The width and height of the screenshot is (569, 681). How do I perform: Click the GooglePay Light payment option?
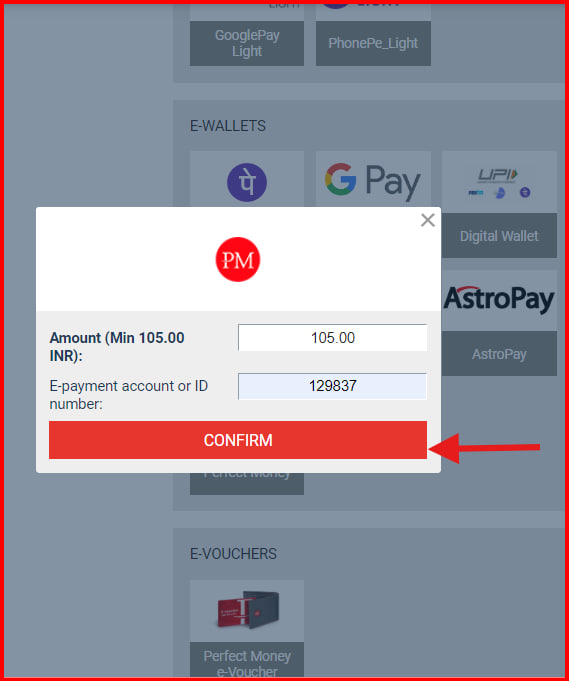point(247,43)
